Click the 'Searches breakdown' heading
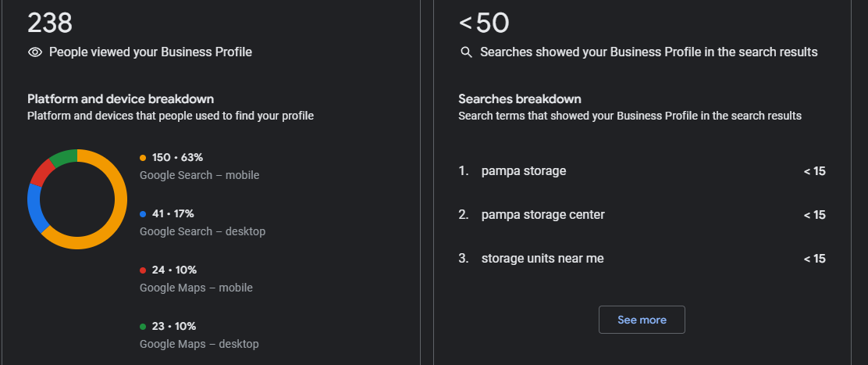 (x=520, y=99)
